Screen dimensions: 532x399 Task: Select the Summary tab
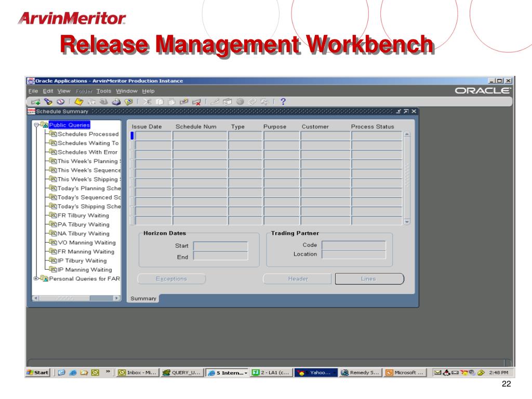coord(143,298)
